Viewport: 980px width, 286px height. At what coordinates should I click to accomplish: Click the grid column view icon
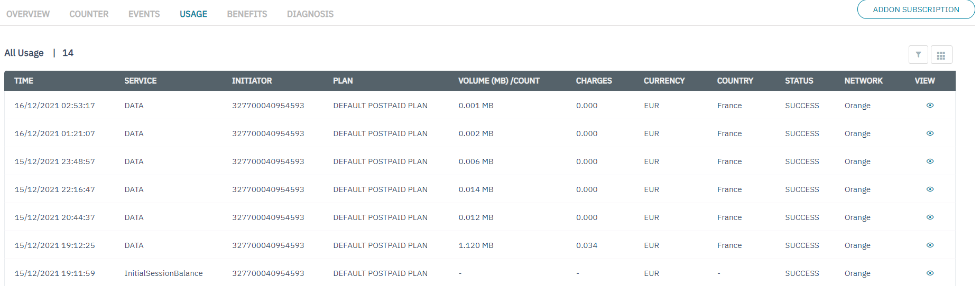[x=941, y=55]
